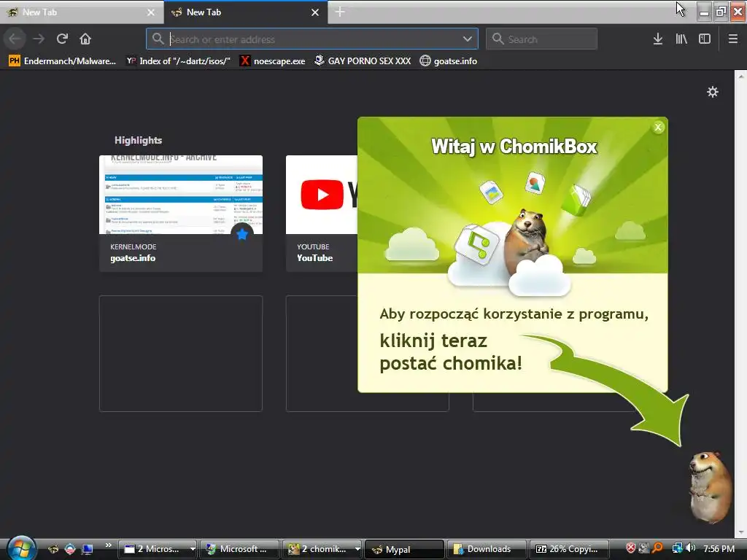Open the home page icon
Image resolution: width=747 pixels, height=560 pixels.
pos(85,39)
